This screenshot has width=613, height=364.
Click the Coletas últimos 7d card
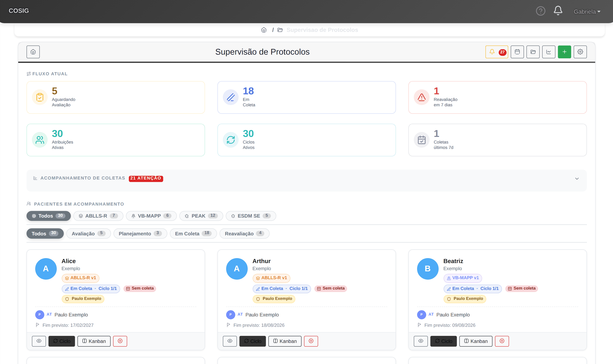point(497,140)
